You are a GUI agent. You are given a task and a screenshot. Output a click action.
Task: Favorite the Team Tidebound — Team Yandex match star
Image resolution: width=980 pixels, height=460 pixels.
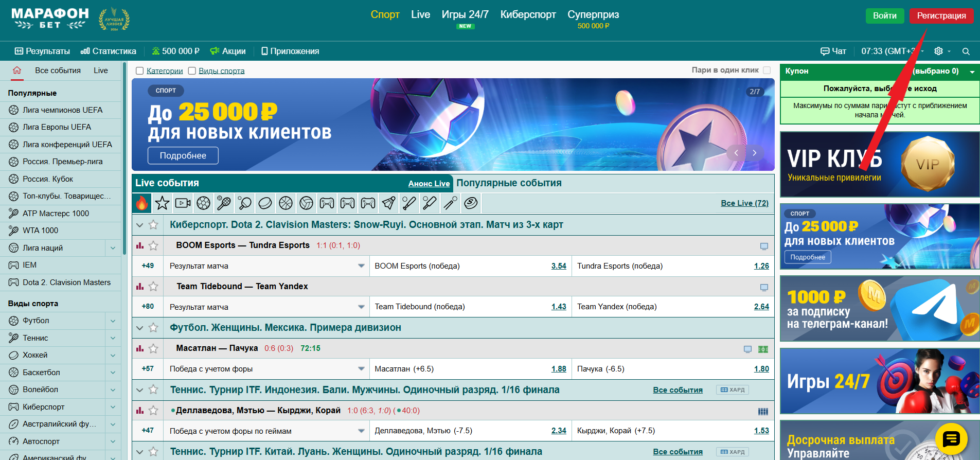coord(153,287)
